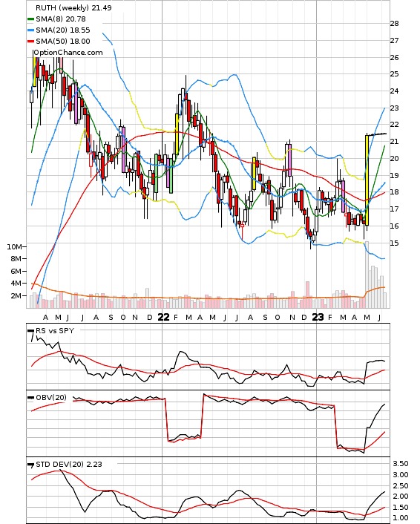This screenshot has width=420, height=524.
Task: Click the bold 22 year label
Action: (163, 317)
